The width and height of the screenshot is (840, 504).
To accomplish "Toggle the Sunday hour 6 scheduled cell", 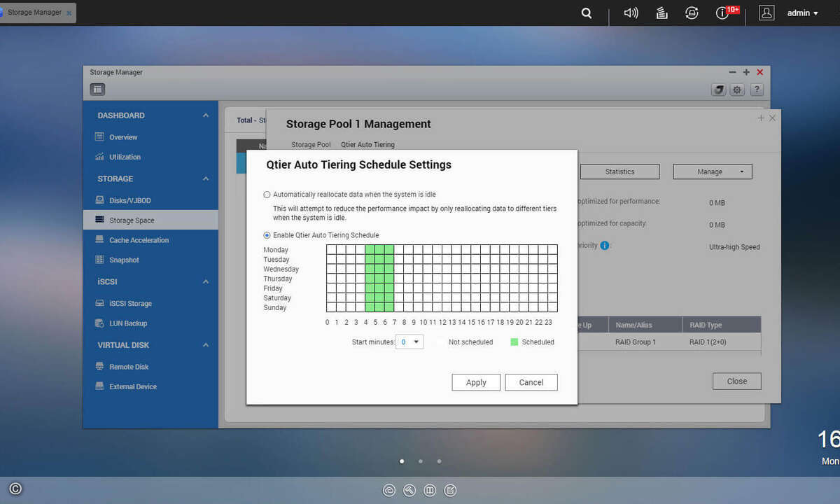I will coord(389,307).
